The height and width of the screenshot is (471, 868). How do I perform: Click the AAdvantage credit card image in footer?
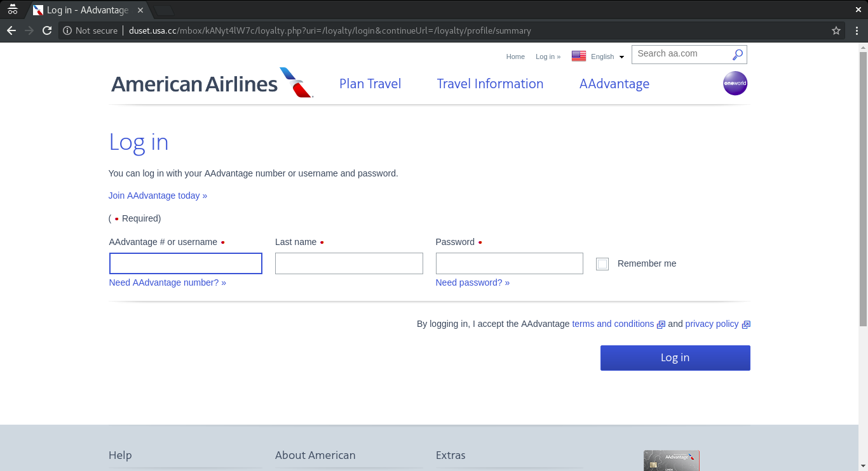click(x=672, y=461)
